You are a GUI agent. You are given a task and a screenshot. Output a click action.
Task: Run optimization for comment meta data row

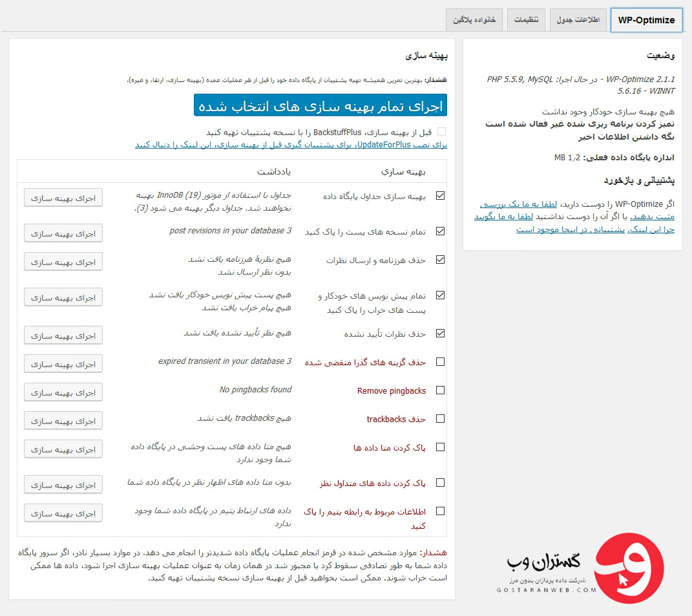[63, 485]
